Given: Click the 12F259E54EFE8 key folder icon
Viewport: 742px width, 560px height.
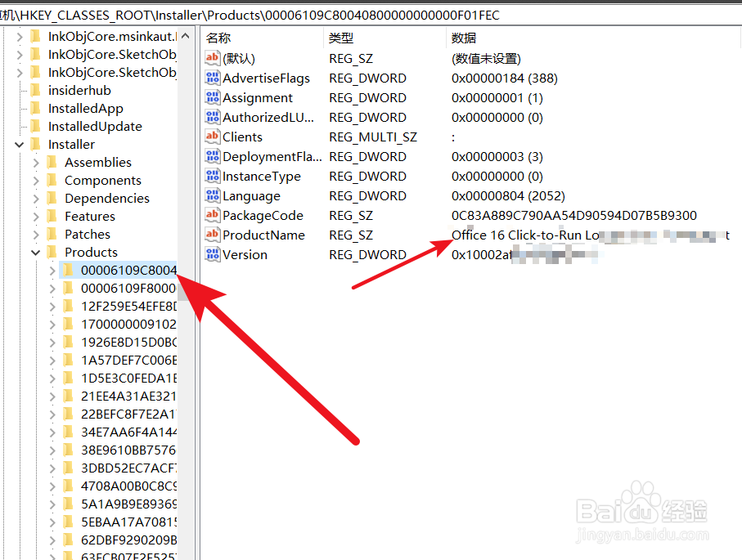Looking at the screenshot, I should click(68, 306).
